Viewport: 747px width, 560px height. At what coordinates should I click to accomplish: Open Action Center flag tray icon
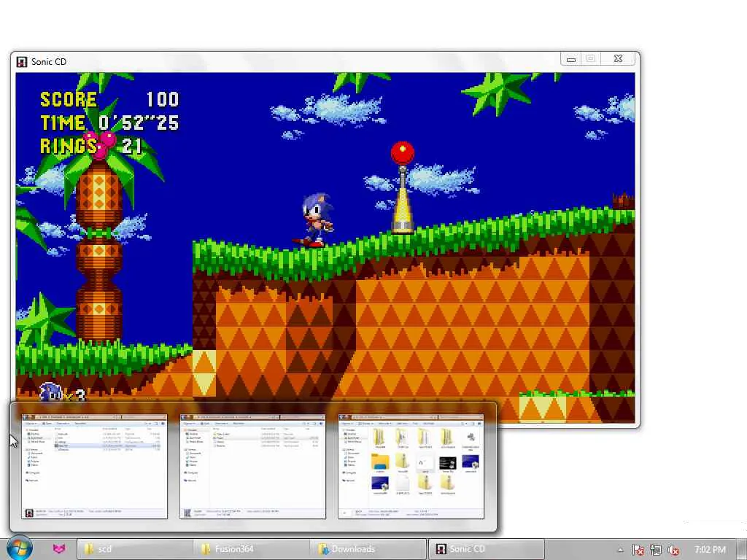(638, 550)
